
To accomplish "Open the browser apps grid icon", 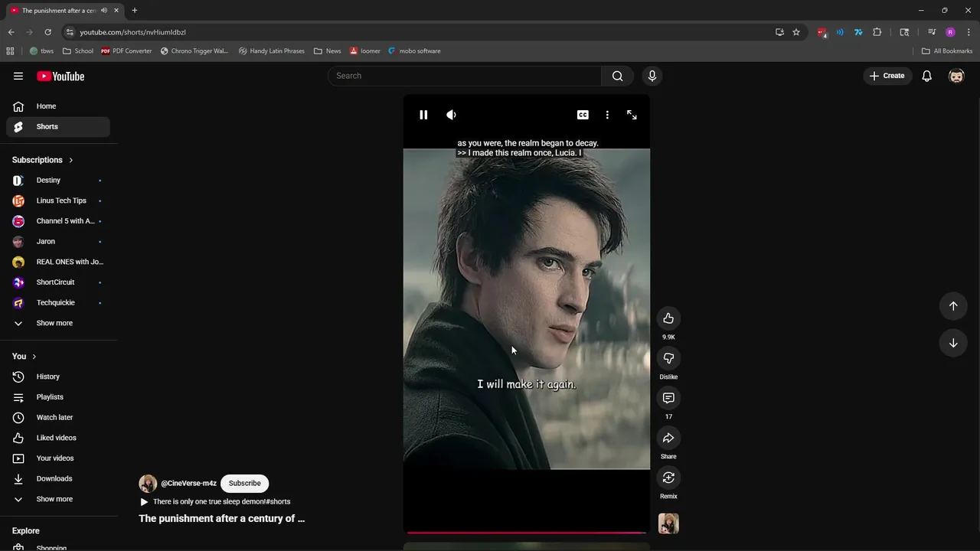I will click(x=10, y=51).
